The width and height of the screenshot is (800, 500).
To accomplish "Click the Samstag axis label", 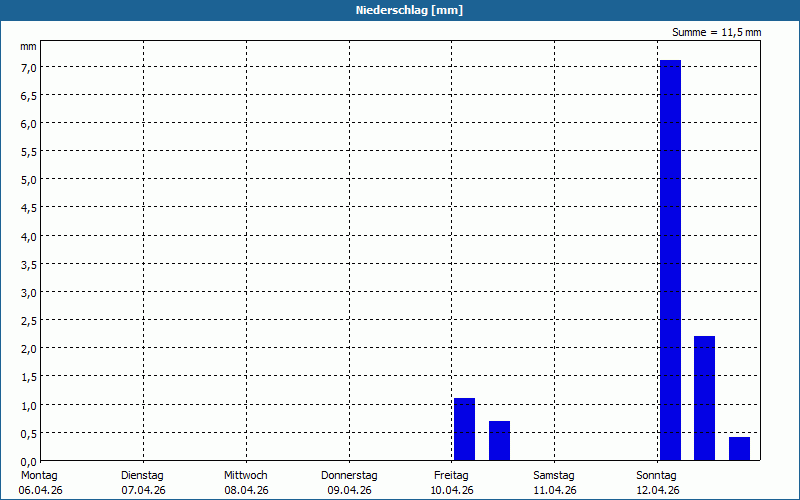I will pyautogui.click(x=554, y=476).
